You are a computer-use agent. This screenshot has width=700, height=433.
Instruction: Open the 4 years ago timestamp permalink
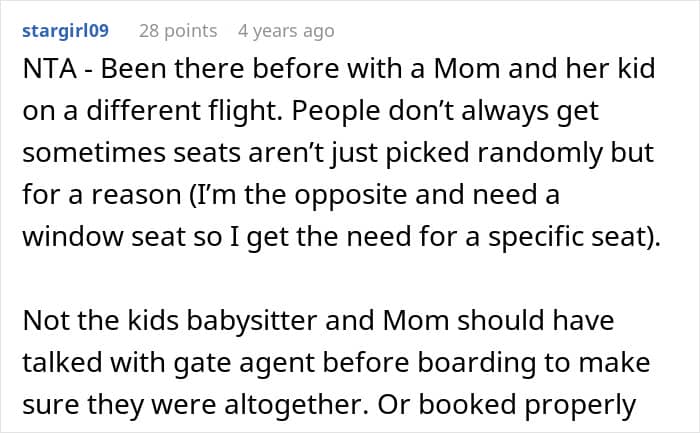coord(286,31)
